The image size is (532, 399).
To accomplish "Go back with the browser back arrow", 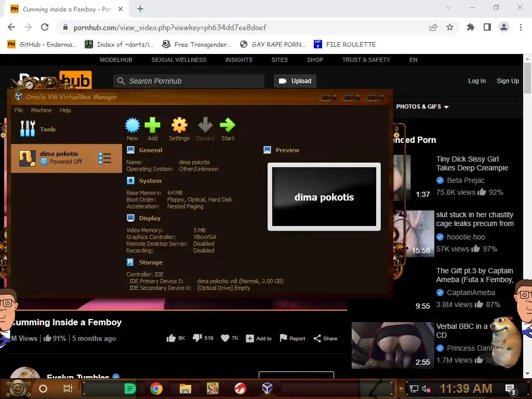I will (11, 27).
